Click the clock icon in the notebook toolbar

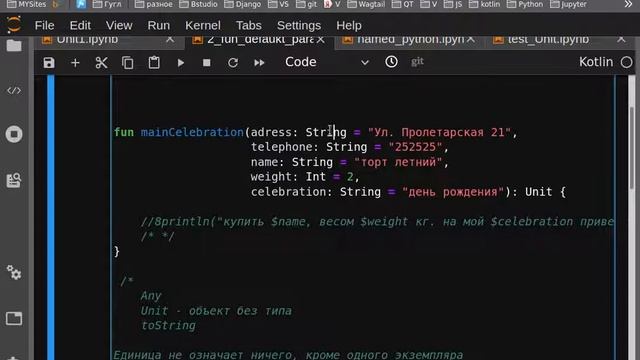point(391,62)
